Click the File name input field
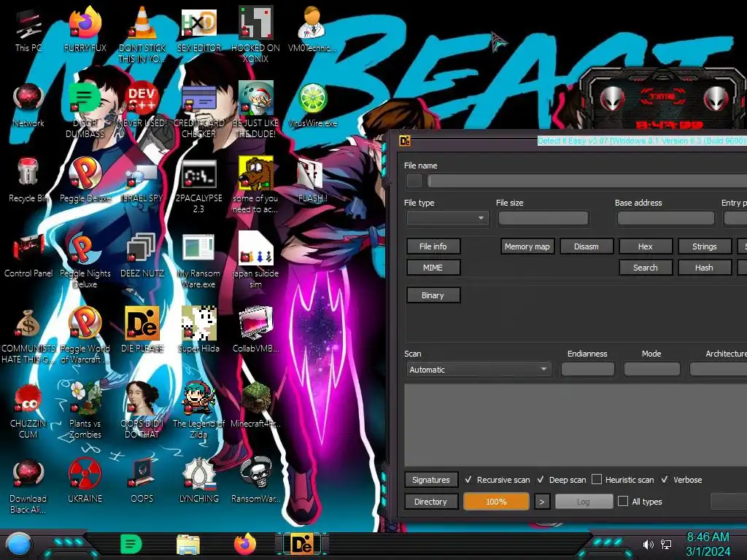This screenshot has height=560, width=747. click(x=587, y=181)
